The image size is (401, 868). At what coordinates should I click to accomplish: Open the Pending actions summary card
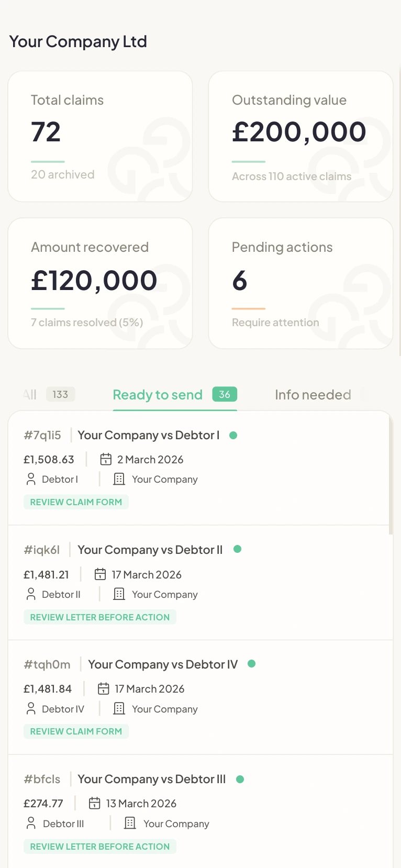300,283
